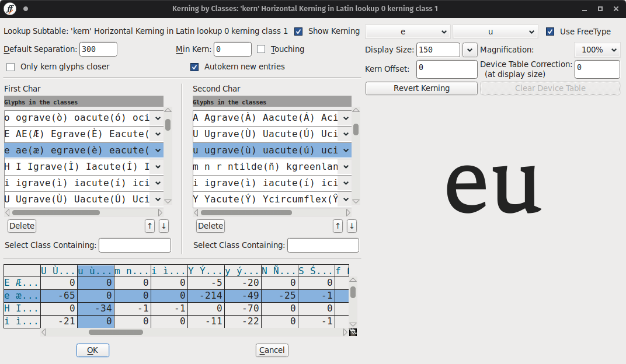Click First Char Select Class Containing field
This screenshot has width=626, height=364.
(x=135, y=245)
